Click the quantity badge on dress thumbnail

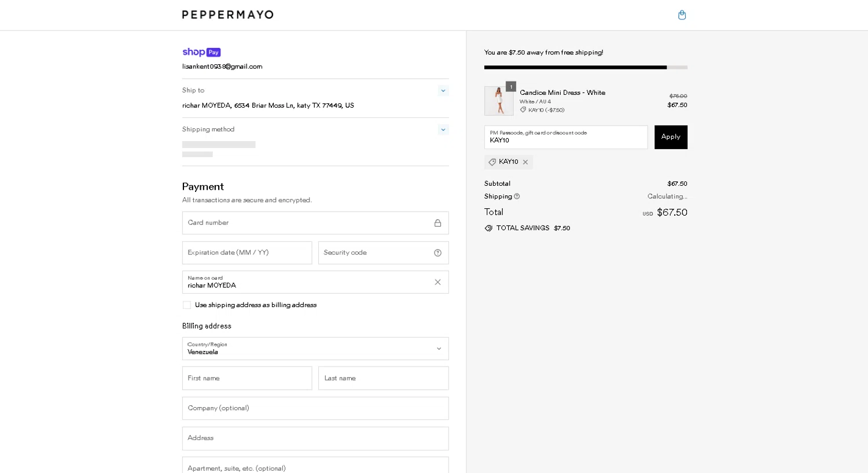coord(511,87)
